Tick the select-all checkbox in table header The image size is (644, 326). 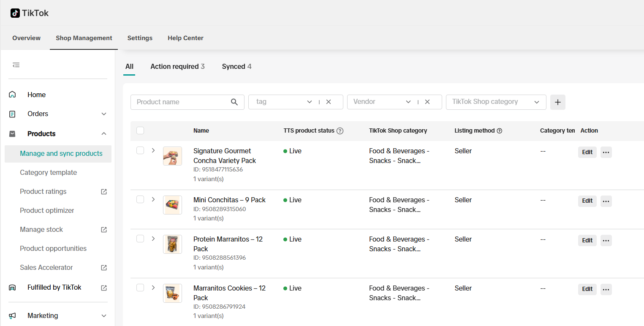pos(140,130)
